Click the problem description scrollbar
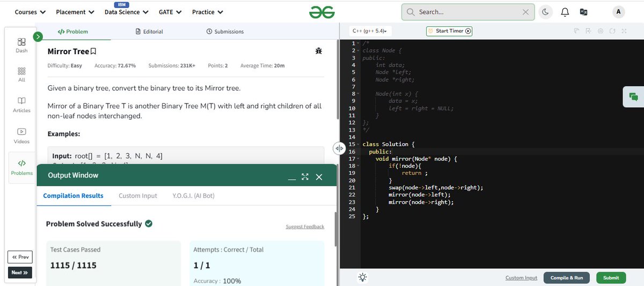 pos(337,80)
